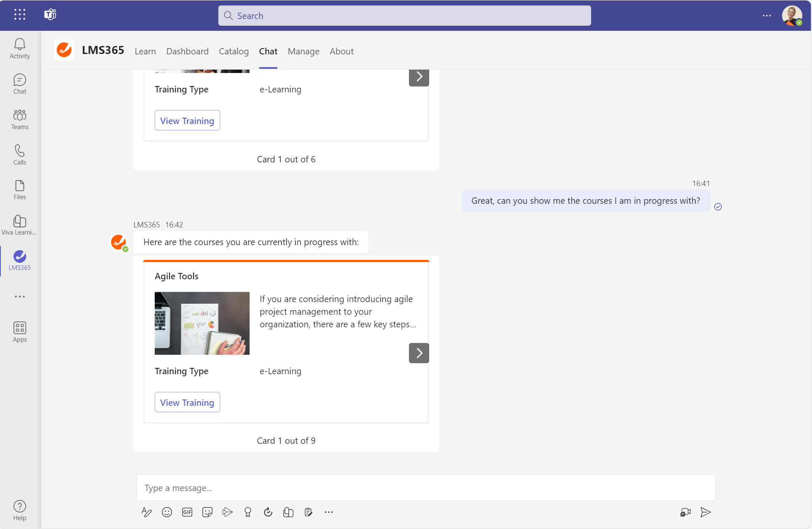
Task: Switch to the Catalog tab
Action: coord(234,51)
